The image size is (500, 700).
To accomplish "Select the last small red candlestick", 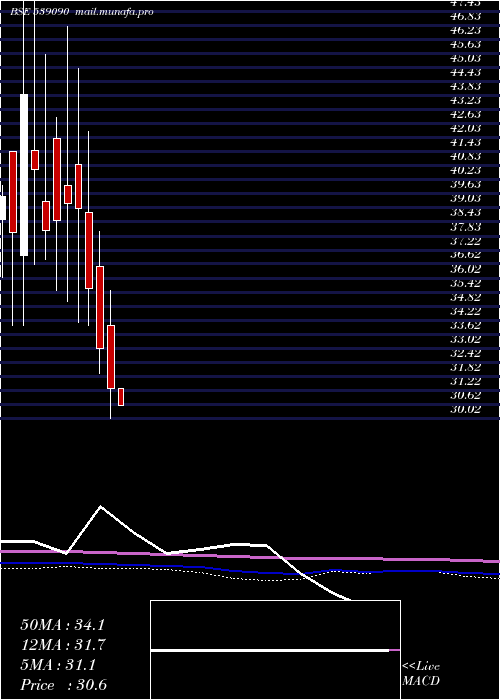I will [121, 397].
